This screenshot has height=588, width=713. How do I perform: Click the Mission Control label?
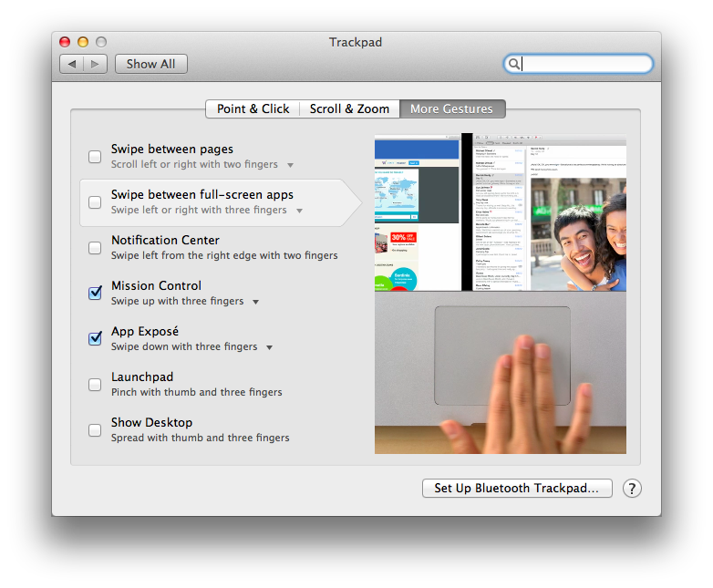click(x=157, y=285)
